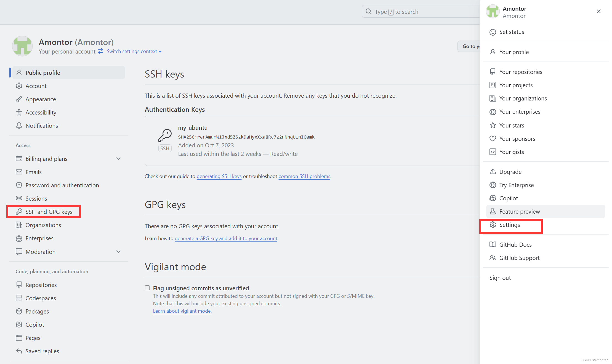
Task: Click the Your sponsors heart icon
Action: pos(493,139)
